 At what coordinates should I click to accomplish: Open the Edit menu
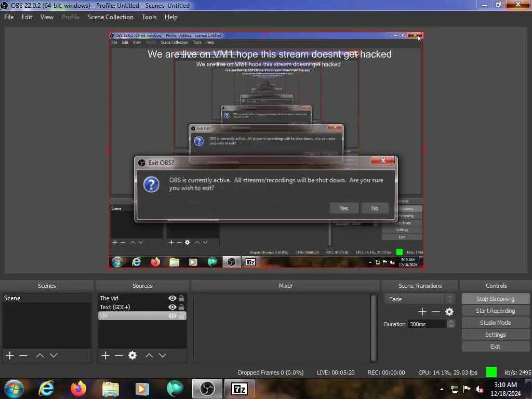[27, 17]
